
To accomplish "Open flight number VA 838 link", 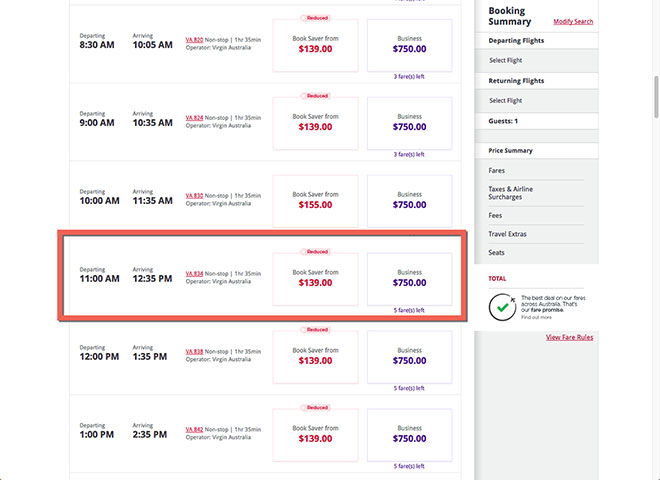I will [194, 351].
